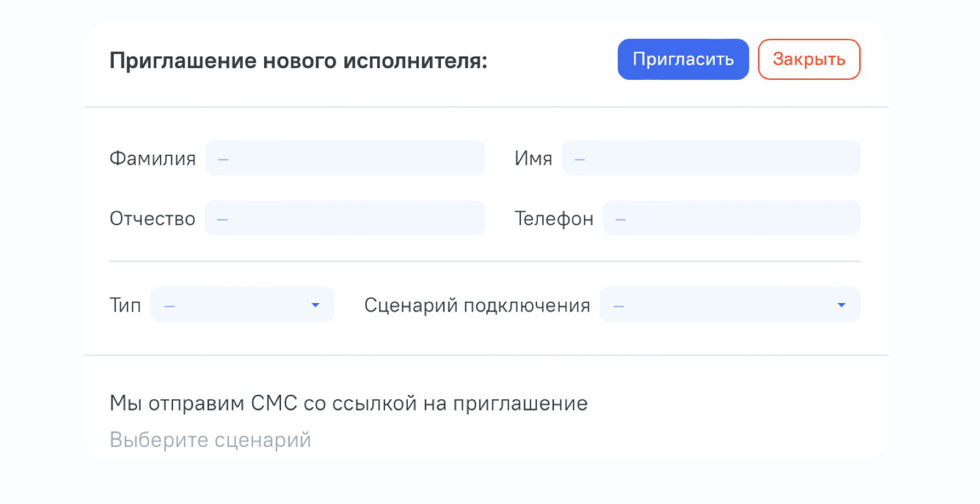Open the Сценарий подключения combo box
The image size is (980, 504).
coord(730,305)
